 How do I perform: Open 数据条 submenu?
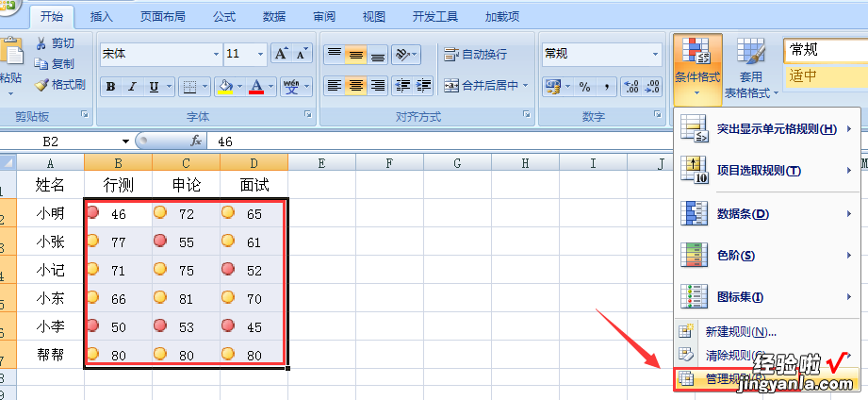pyautogui.click(x=767, y=213)
